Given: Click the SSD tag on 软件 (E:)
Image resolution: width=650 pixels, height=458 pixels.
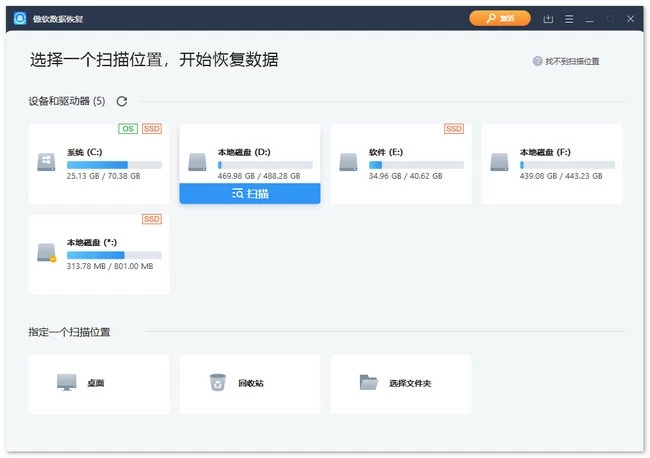Looking at the screenshot, I should click(x=454, y=129).
